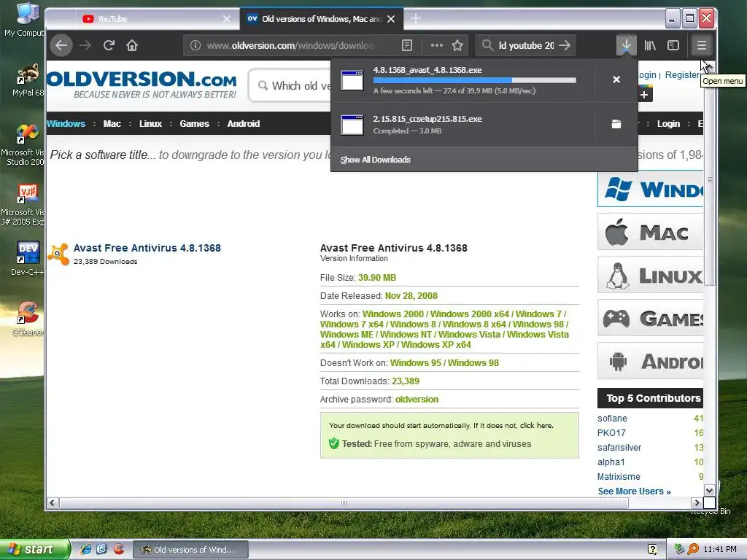
Task: Click 'click here' manual download link
Action: click(x=536, y=426)
